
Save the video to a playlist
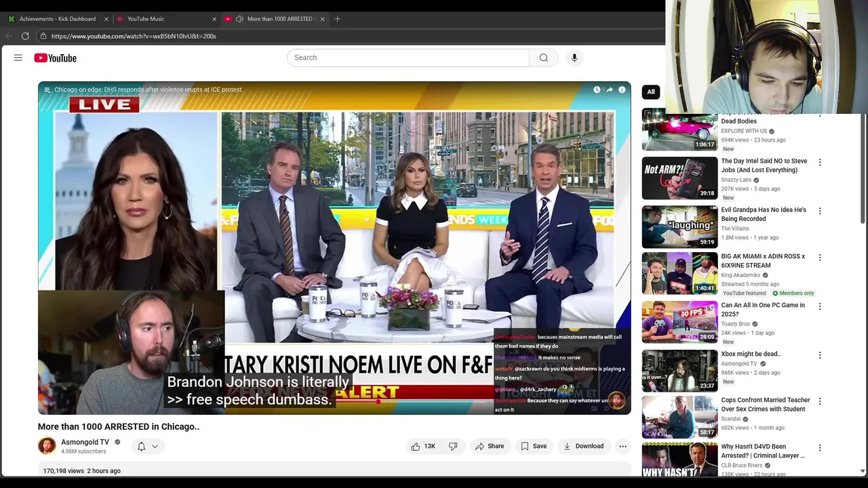[534, 446]
